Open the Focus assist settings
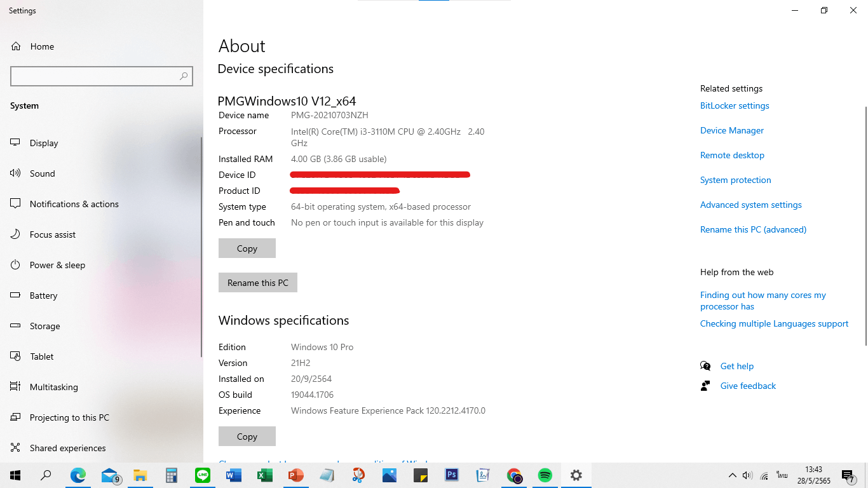The image size is (868, 488). click(102, 234)
